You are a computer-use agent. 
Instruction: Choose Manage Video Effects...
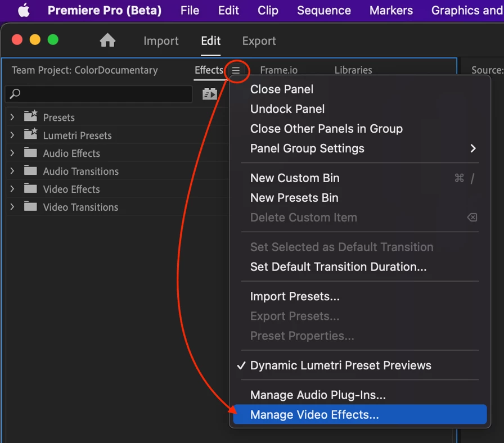pyautogui.click(x=360, y=414)
